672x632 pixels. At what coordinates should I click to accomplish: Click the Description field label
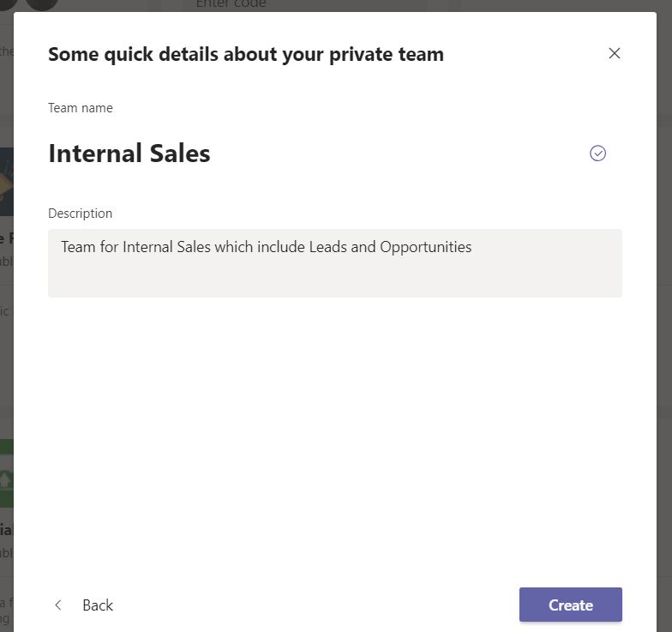tap(81, 214)
